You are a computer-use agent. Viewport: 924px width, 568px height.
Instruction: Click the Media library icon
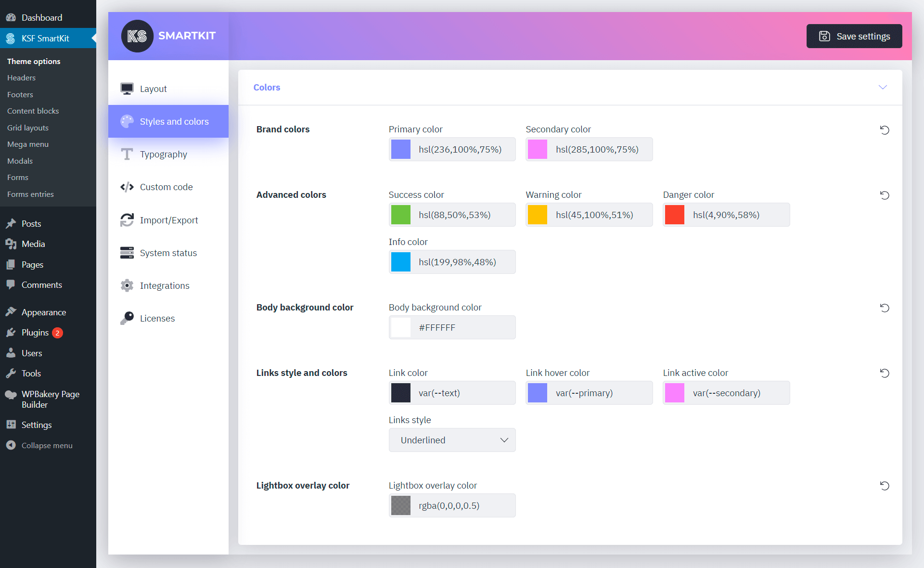coord(11,244)
